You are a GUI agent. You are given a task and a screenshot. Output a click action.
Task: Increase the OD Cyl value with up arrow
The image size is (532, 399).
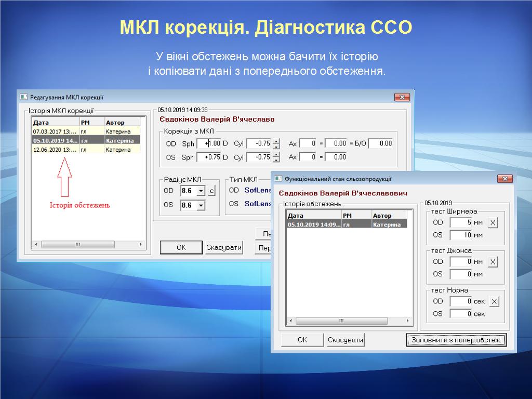coord(276,141)
